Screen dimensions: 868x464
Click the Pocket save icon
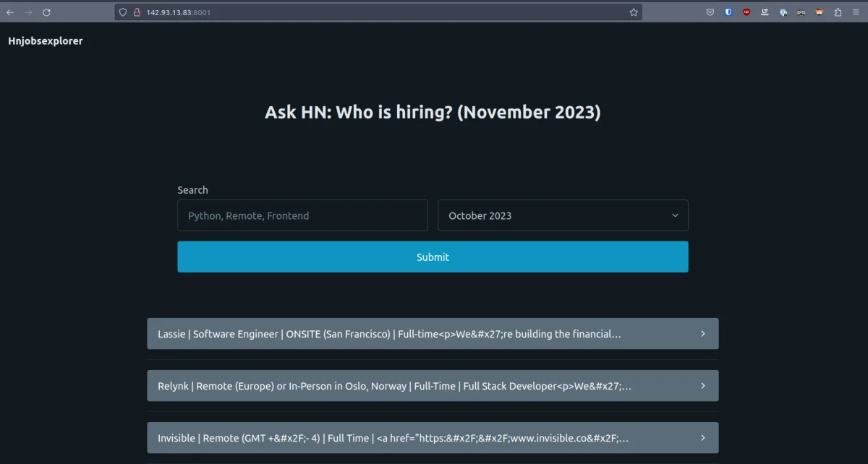point(710,12)
